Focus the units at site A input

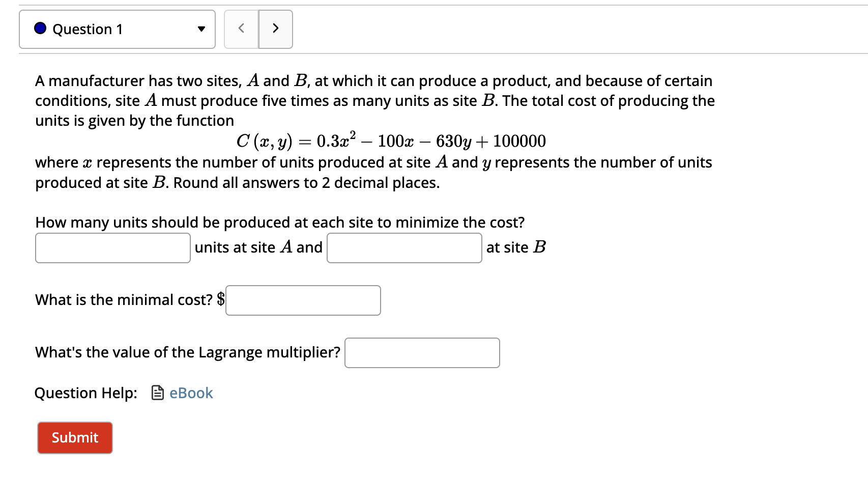click(x=113, y=248)
